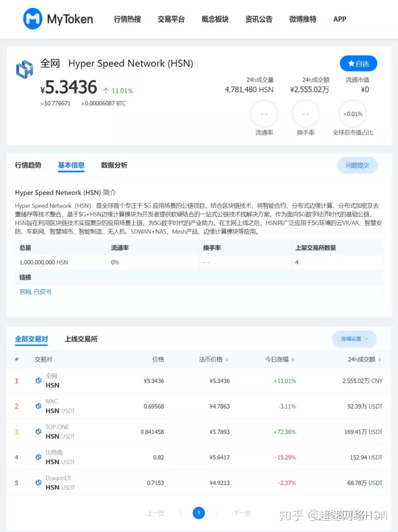Click the 下一页 pagination link
This screenshot has width=398, height=532.
(242, 513)
